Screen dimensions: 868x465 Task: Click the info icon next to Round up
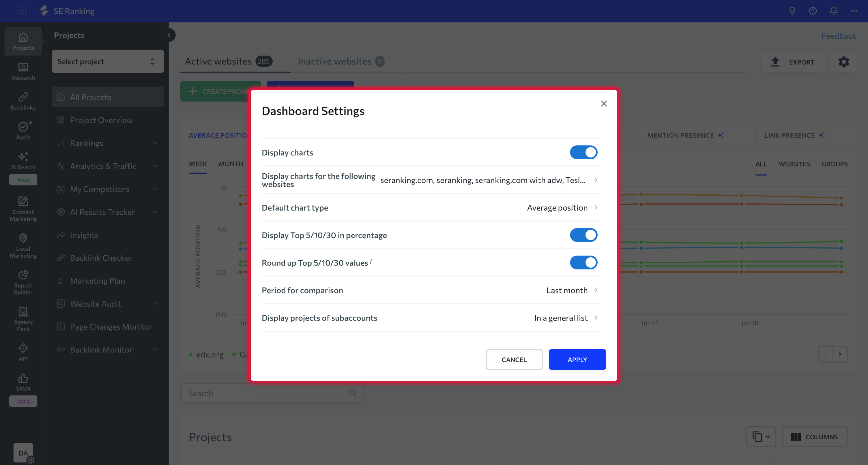click(x=371, y=261)
